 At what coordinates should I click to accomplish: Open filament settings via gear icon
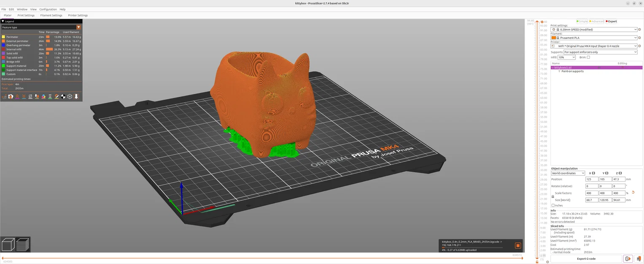639,38
